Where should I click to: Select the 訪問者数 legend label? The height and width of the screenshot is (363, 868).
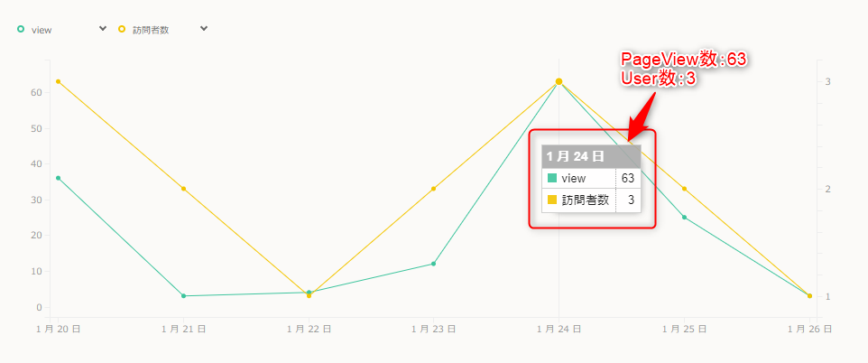coord(151,31)
